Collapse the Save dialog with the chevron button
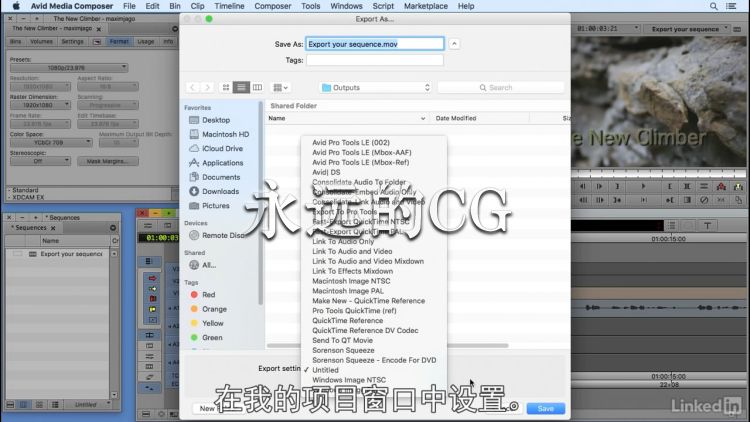 pyautogui.click(x=454, y=44)
